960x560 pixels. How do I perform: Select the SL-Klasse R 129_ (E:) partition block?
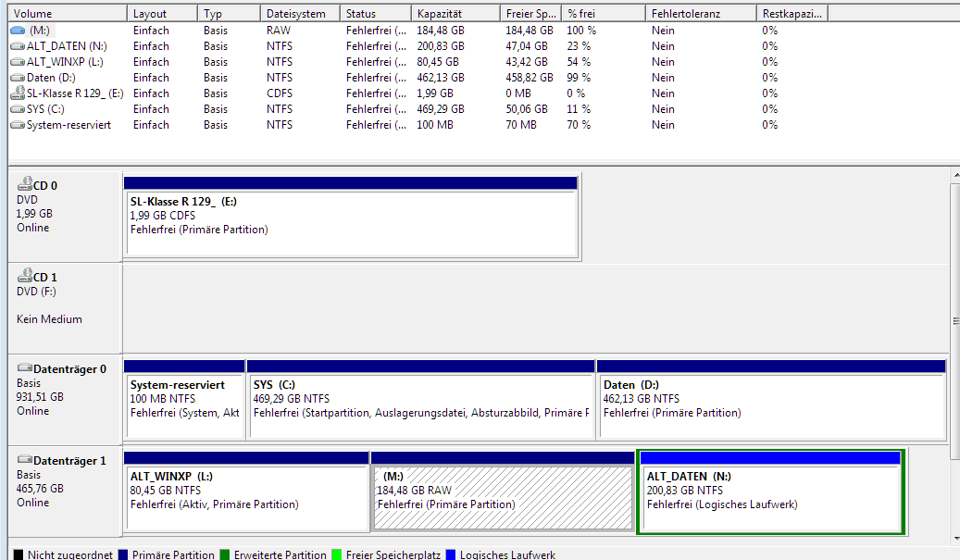point(352,217)
